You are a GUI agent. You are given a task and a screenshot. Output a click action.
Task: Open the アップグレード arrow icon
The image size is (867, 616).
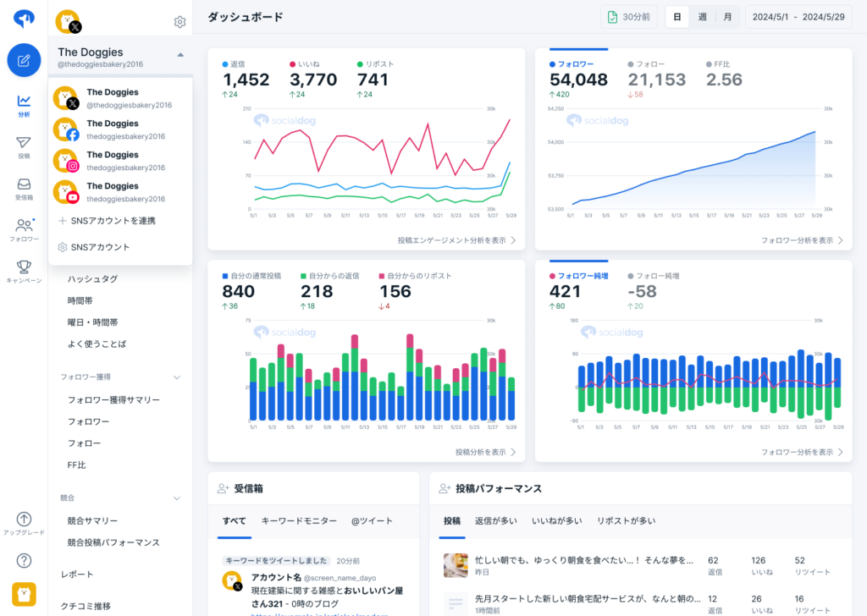pos(23,520)
